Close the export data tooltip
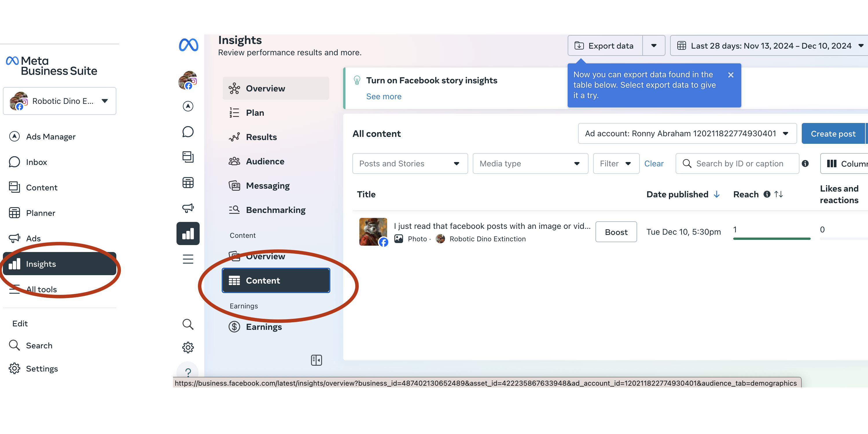This screenshot has width=868, height=434. click(x=731, y=75)
